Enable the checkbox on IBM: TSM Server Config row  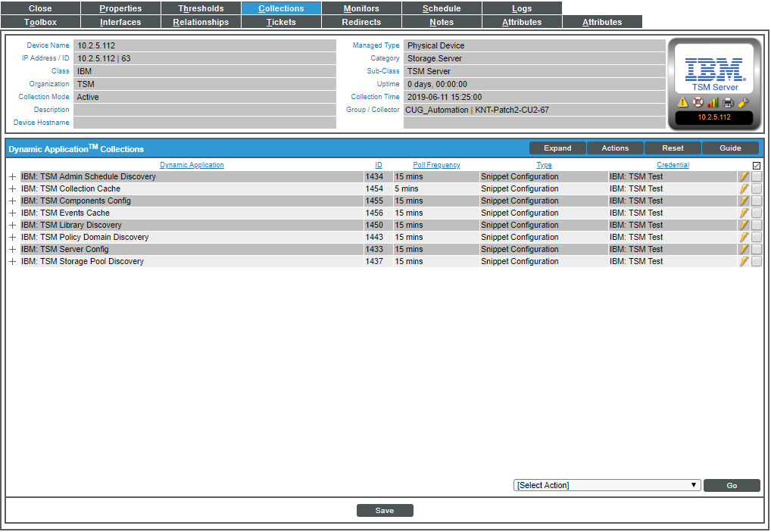pyautogui.click(x=757, y=249)
